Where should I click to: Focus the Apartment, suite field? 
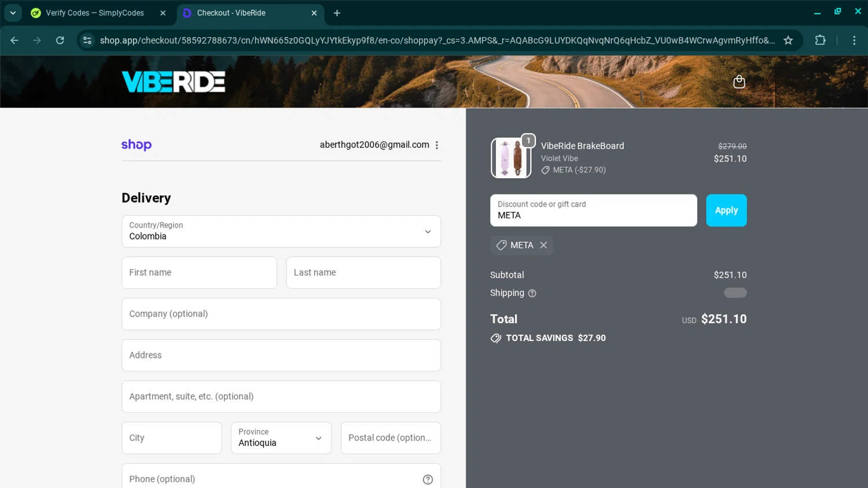coord(281,397)
